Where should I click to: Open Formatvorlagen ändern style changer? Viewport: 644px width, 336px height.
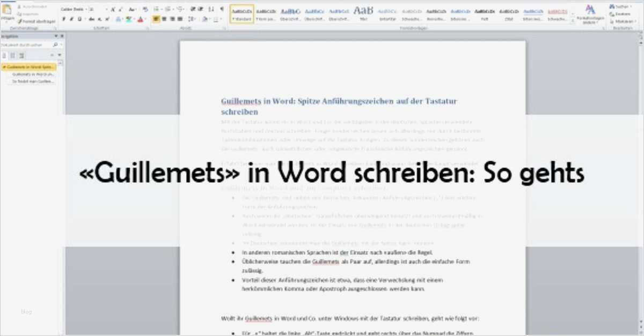(x=590, y=13)
